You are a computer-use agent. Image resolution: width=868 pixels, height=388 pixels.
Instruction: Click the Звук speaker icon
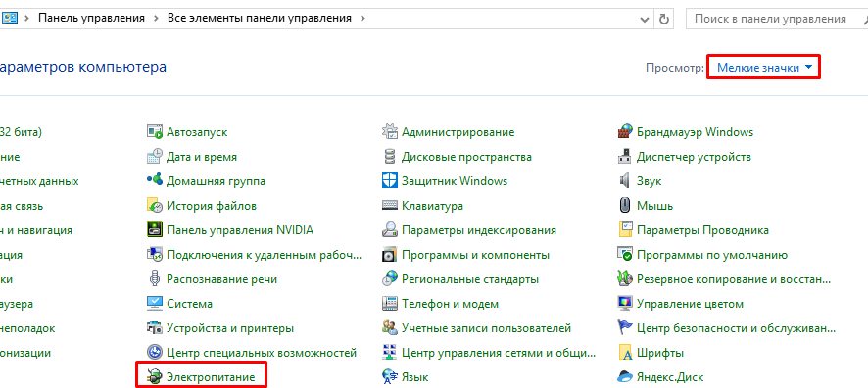pyautogui.click(x=625, y=181)
